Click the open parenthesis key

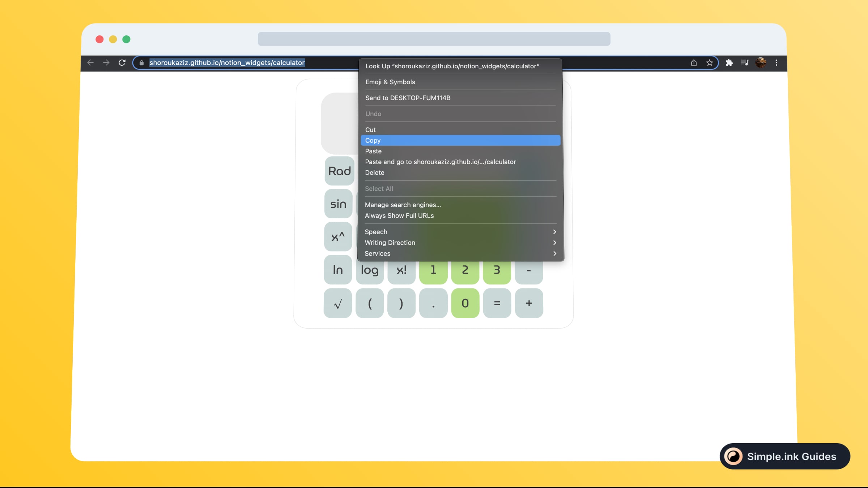coord(370,303)
